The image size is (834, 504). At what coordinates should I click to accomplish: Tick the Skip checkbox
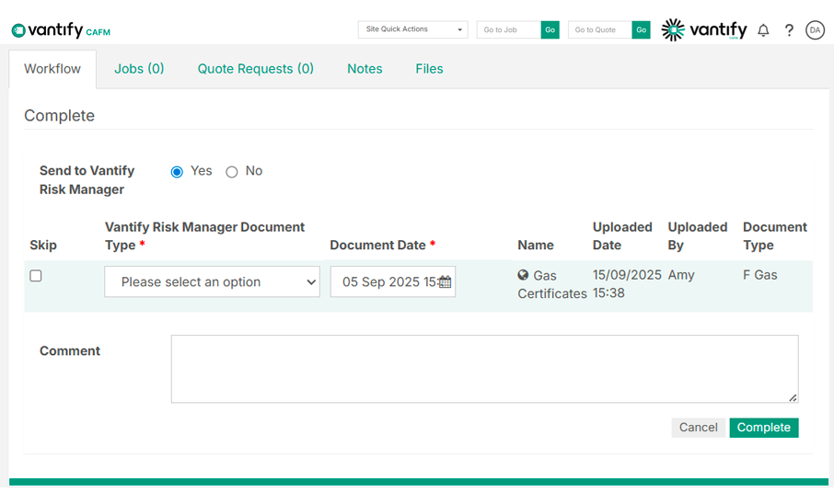(36, 276)
